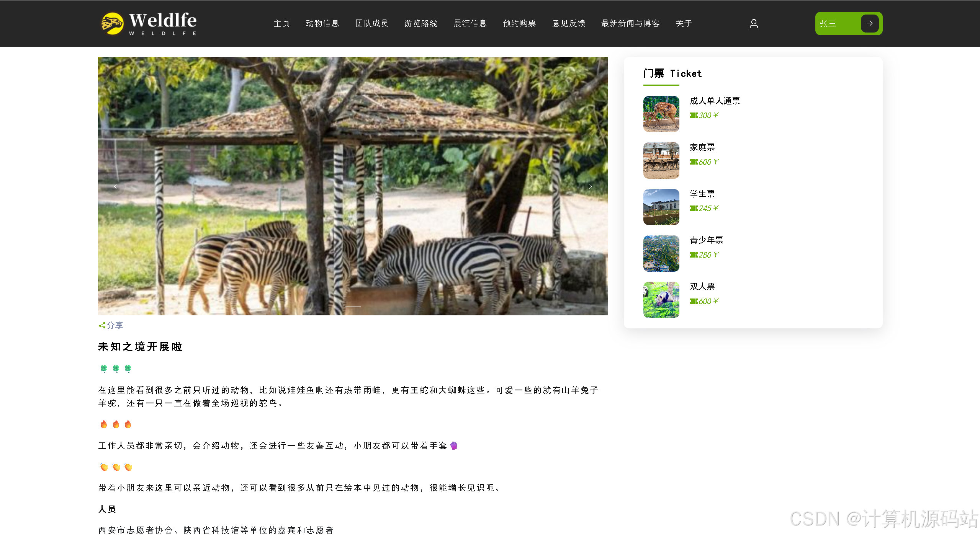
Task: Click the 双人票 panda thumbnail
Action: click(x=661, y=300)
